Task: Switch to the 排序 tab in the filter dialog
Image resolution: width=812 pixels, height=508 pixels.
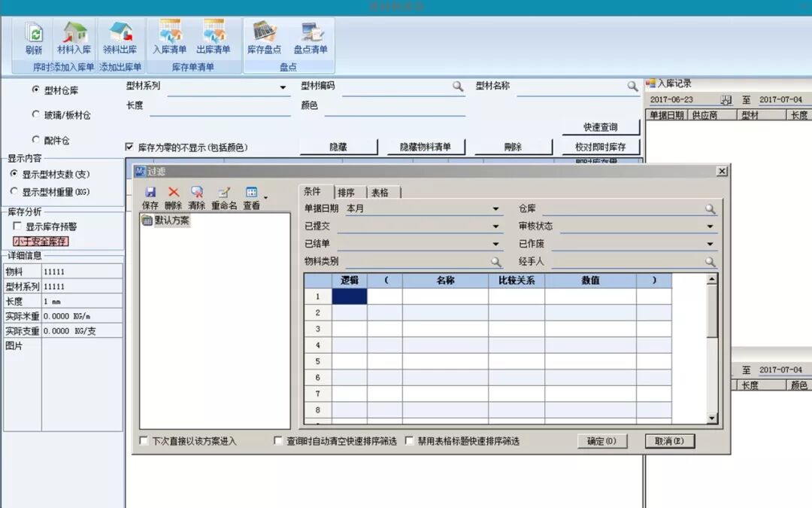Action: (x=347, y=192)
